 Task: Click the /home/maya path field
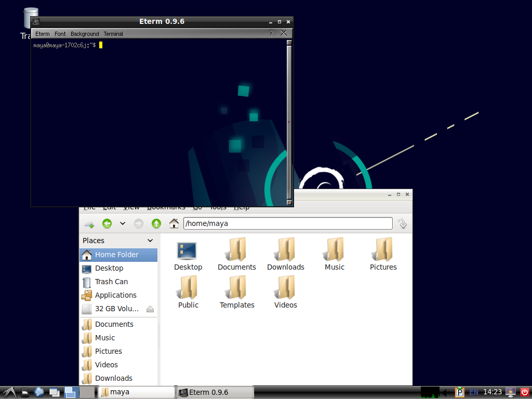pyautogui.click(x=288, y=223)
